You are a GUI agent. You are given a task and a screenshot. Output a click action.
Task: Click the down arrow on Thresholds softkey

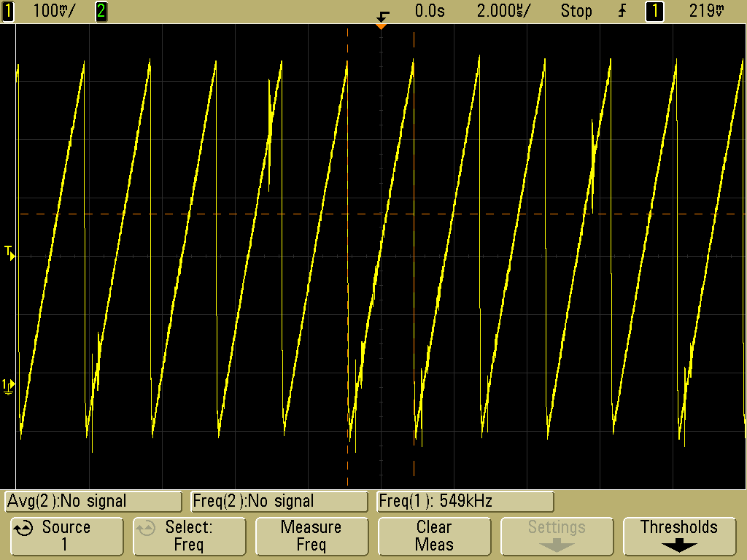pos(679,545)
